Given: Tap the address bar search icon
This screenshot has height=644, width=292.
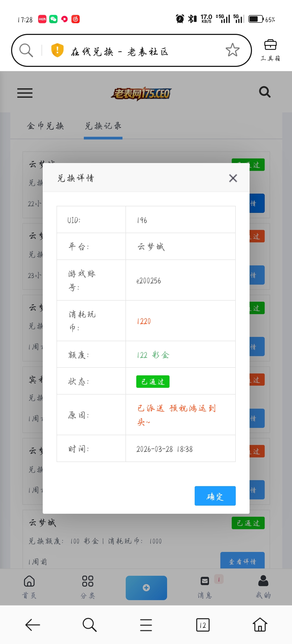Looking at the screenshot, I should [x=26, y=50].
